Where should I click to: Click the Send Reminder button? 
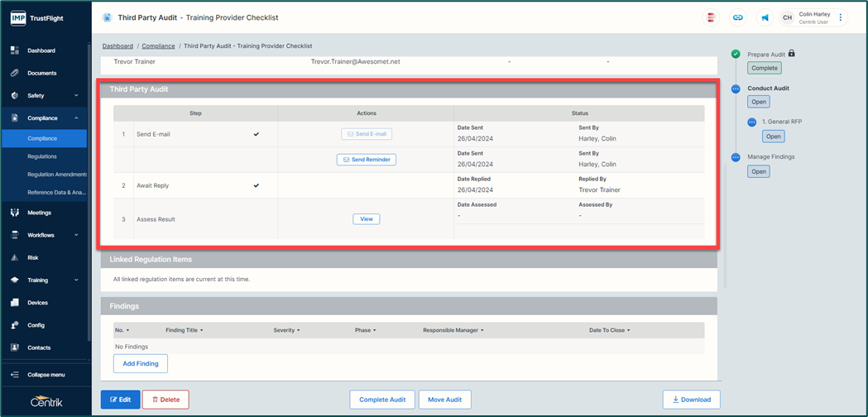tap(366, 160)
